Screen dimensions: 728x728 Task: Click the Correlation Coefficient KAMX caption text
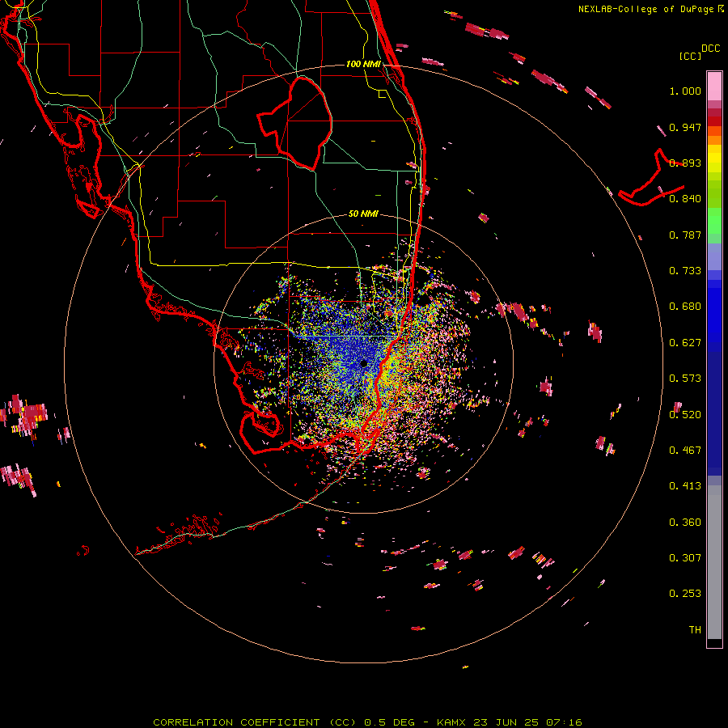pyautogui.click(x=367, y=722)
